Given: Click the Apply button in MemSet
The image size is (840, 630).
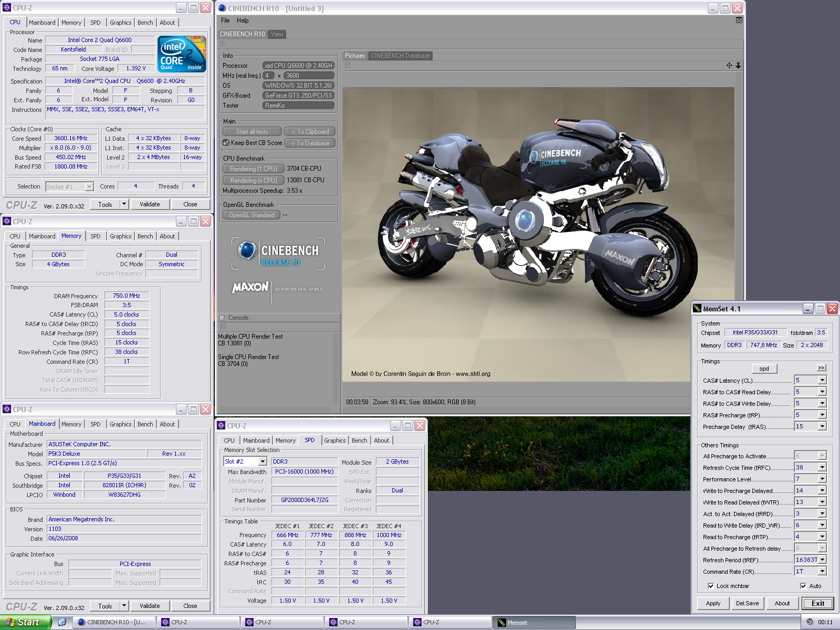Looking at the screenshot, I should [713, 603].
